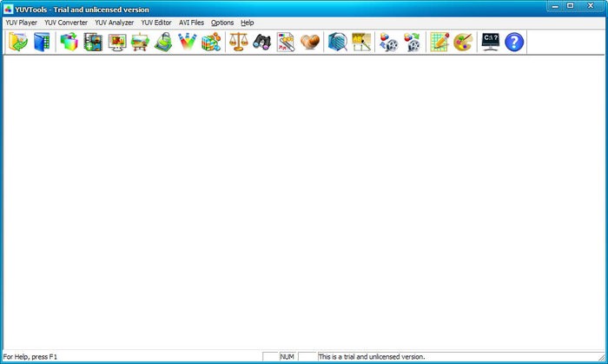
Task: Maximize the YUVTools window
Action: tap(571, 6)
